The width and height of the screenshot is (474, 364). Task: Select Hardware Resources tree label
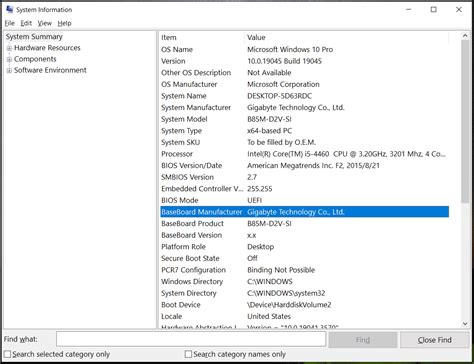tap(47, 48)
